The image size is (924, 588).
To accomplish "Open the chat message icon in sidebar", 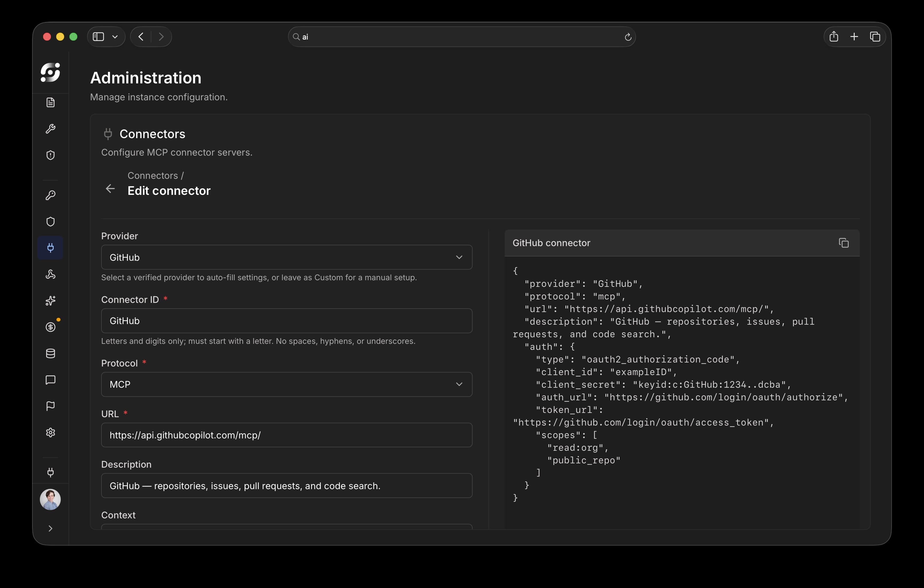I will click(x=50, y=380).
